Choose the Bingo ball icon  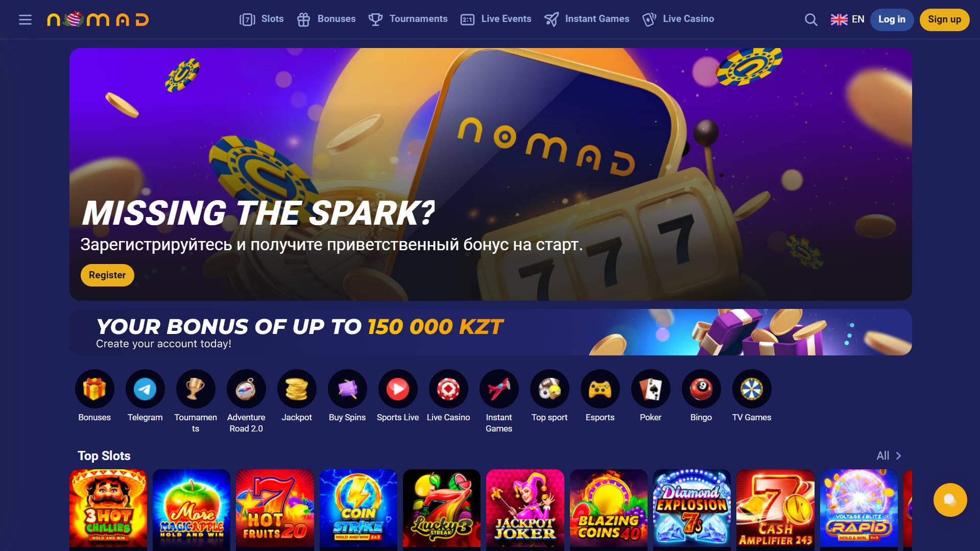[701, 389]
